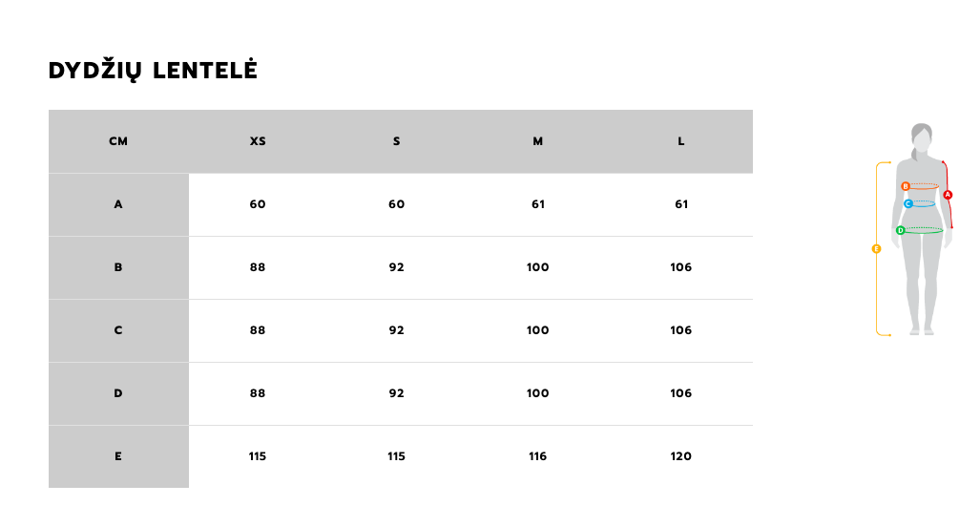
Task: Click the red A marker on figure
Action: [948, 195]
